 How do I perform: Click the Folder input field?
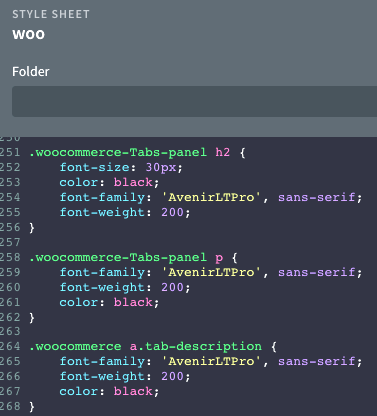195,101
